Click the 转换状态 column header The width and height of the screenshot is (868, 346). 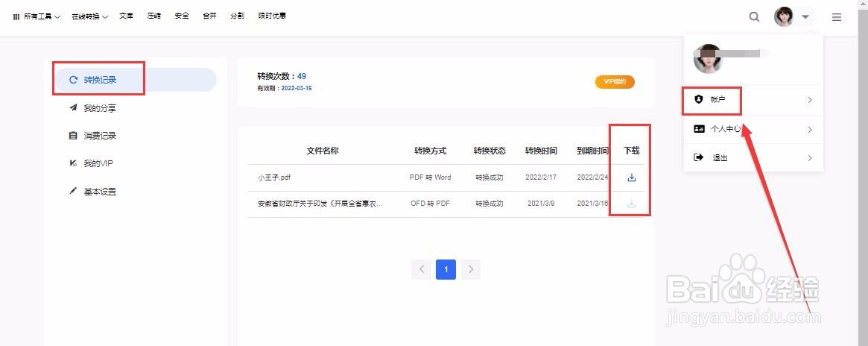(490, 151)
